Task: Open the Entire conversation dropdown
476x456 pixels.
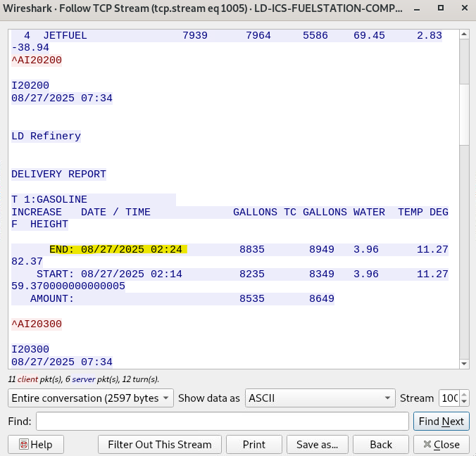Action: (x=90, y=398)
